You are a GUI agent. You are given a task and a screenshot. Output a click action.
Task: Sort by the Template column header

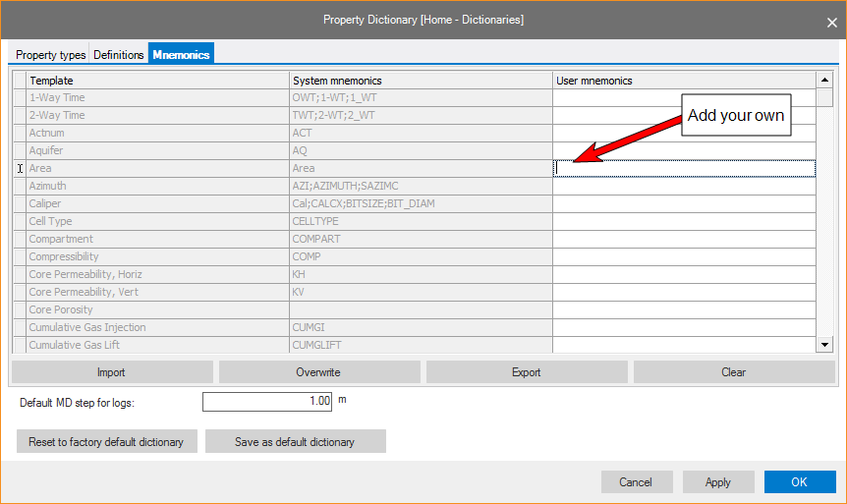(157, 81)
